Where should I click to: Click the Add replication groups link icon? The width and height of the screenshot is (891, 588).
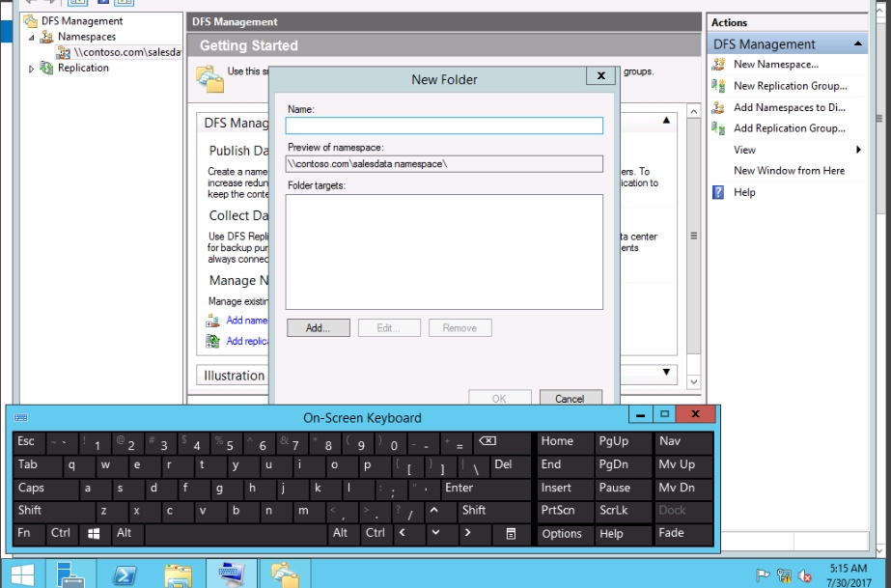tap(212, 341)
